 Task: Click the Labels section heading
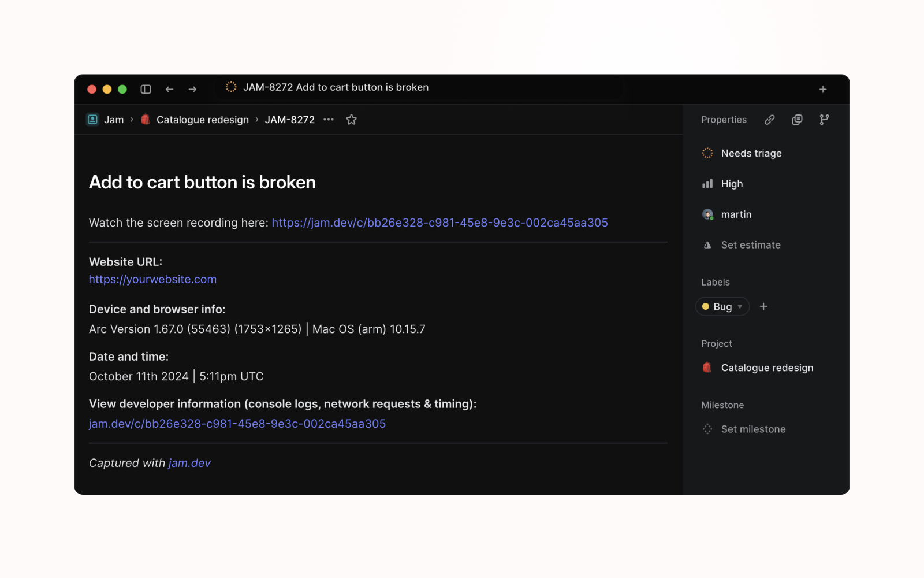[716, 282]
